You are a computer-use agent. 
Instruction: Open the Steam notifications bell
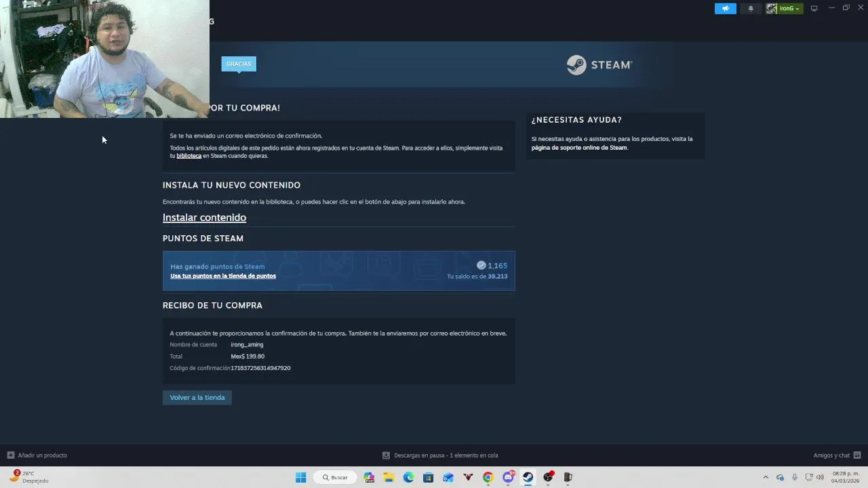pyautogui.click(x=751, y=9)
